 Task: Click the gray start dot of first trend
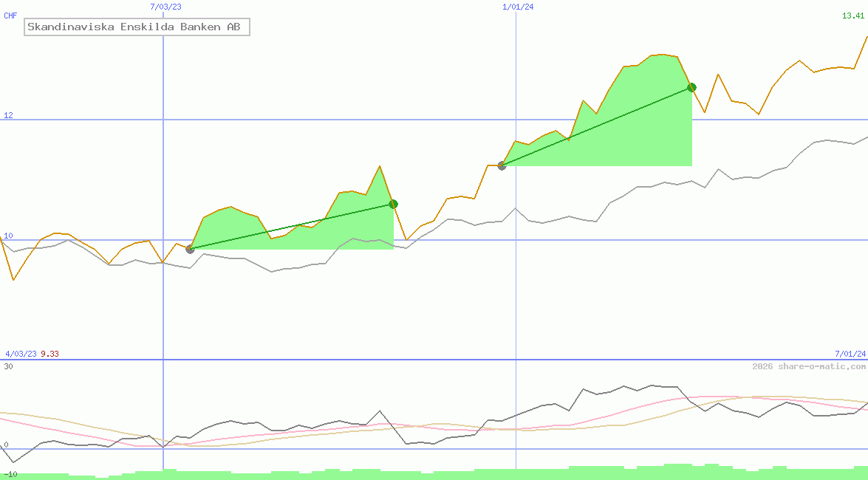[190, 249]
